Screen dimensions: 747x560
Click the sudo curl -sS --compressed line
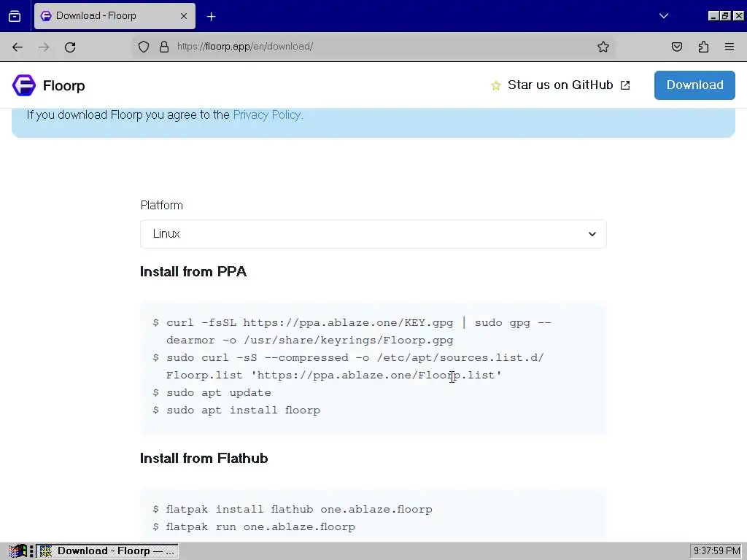click(355, 357)
